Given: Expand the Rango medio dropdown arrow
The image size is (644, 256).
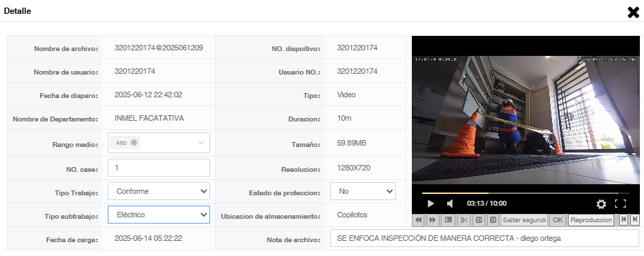Looking at the screenshot, I should [x=201, y=143].
